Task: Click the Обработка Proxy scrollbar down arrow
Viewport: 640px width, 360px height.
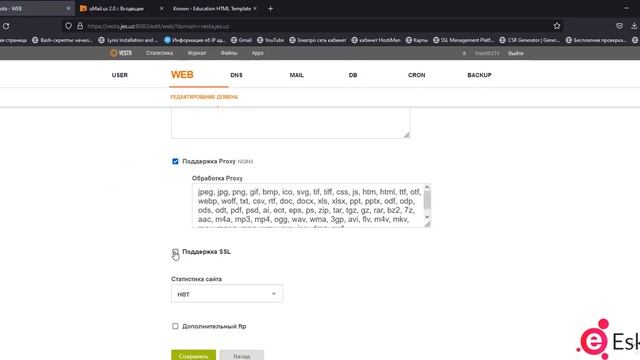Action: (427, 217)
